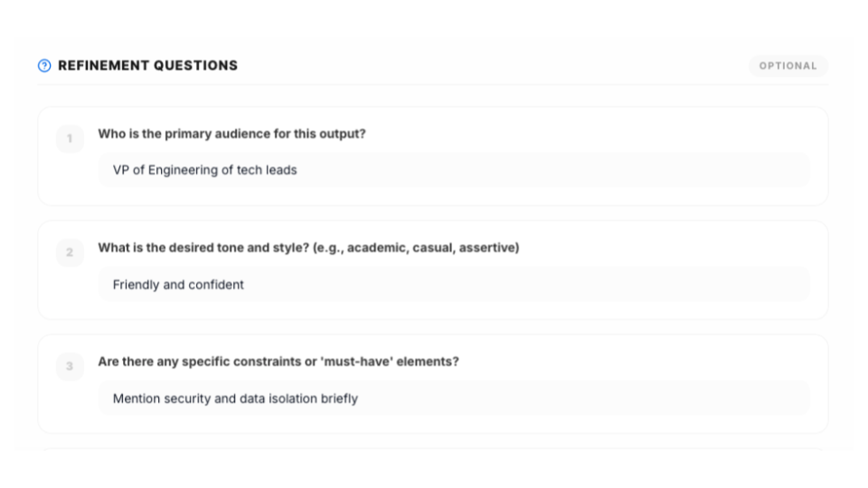The height and width of the screenshot is (488, 868).
Task: Click the 'Friendly and confident' answer text
Action: (x=178, y=285)
